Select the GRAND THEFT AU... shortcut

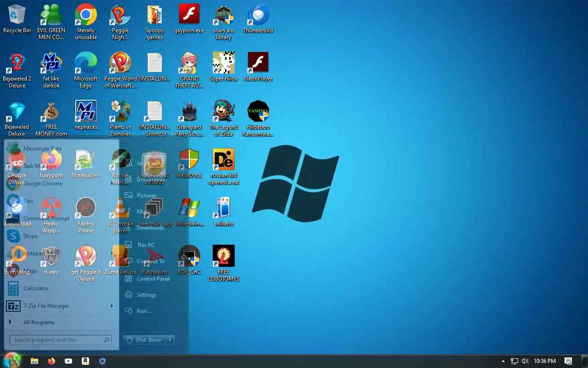coord(189,70)
